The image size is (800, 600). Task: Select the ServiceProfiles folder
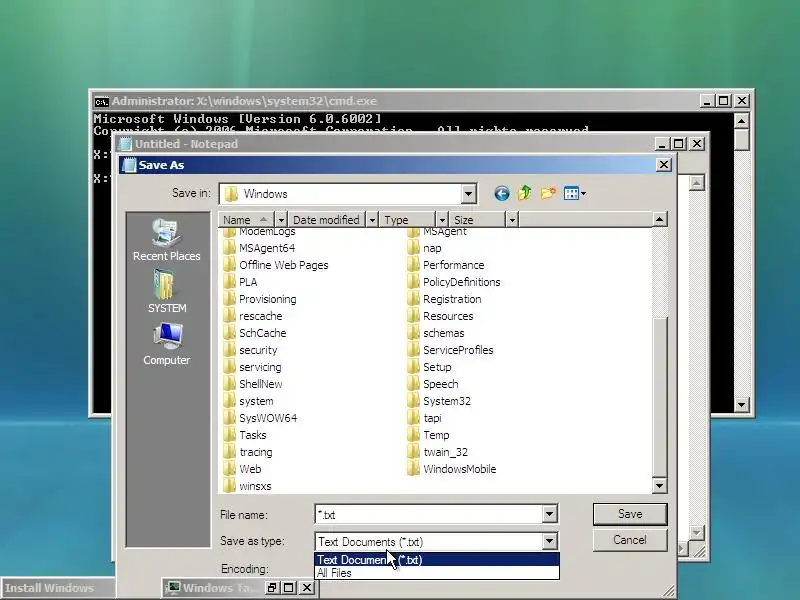pyautogui.click(x=451, y=350)
